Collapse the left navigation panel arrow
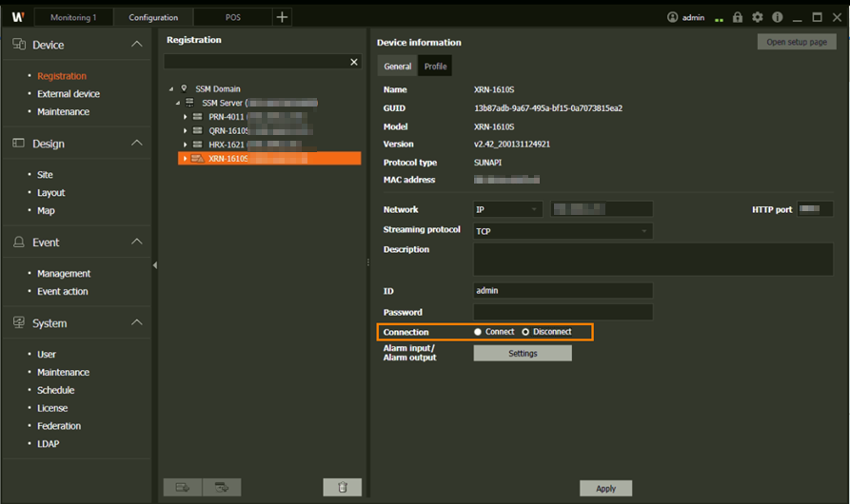The image size is (850, 504). (155, 265)
